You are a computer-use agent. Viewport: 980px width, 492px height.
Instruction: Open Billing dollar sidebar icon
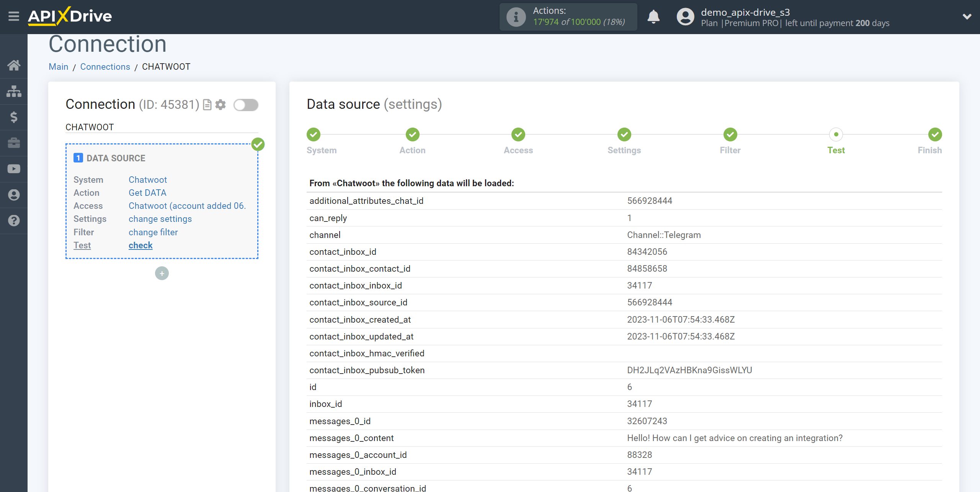tap(14, 117)
